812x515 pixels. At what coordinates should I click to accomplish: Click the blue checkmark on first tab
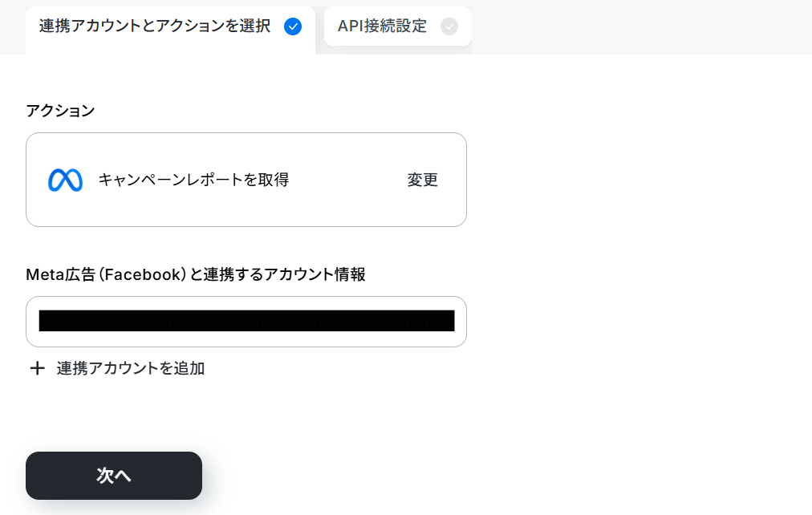293,26
